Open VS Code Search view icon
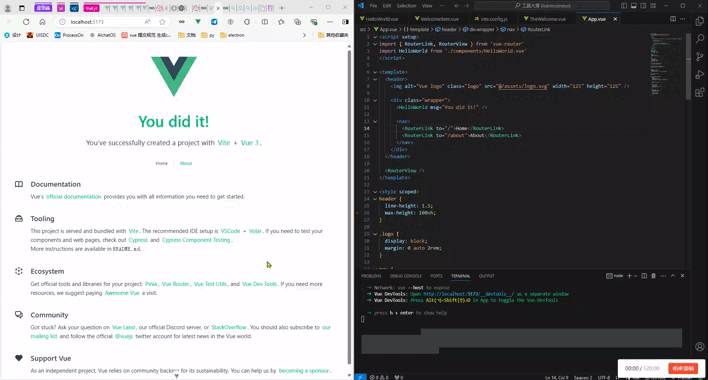Image resolution: width=708 pixels, height=380 pixels. 699,39
